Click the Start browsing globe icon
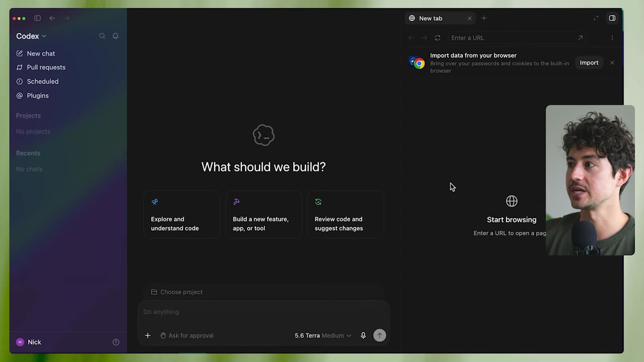Screen dimensions: 644x362 click(x=512, y=201)
